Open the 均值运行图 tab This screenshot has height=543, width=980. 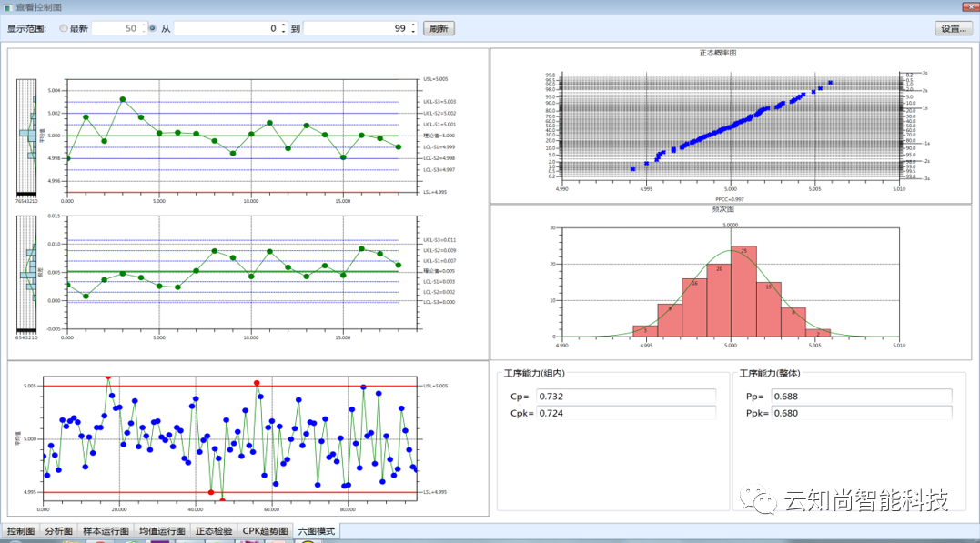(x=162, y=531)
